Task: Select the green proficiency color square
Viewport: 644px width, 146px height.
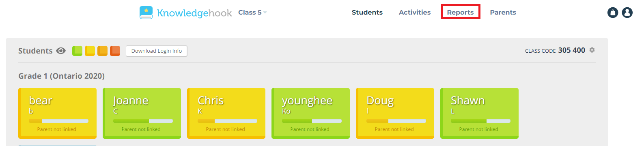Action: 77,51
